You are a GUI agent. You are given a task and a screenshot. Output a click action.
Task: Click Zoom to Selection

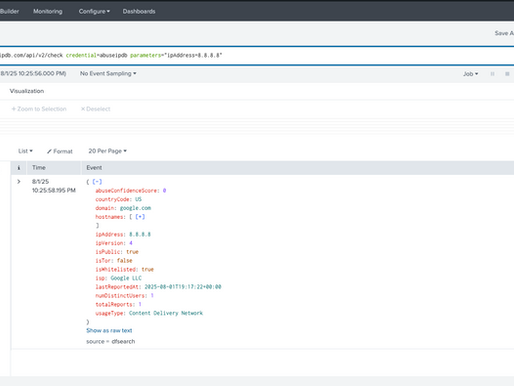[x=39, y=109]
